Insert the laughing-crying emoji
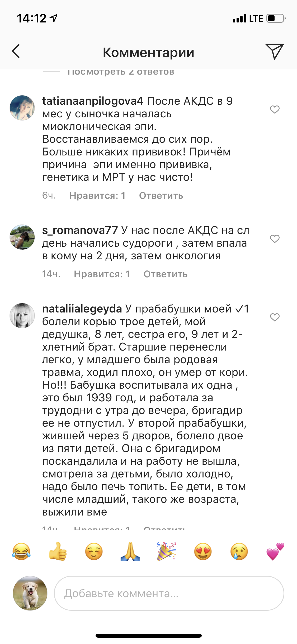The height and width of the screenshot is (644, 297). pyautogui.click(x=21, y=552)
